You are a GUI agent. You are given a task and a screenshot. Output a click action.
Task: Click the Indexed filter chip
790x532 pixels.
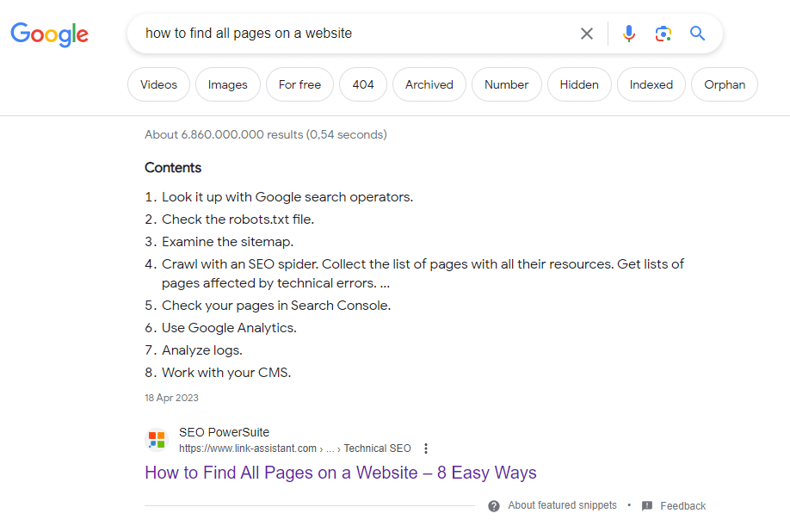click(651, 84)
